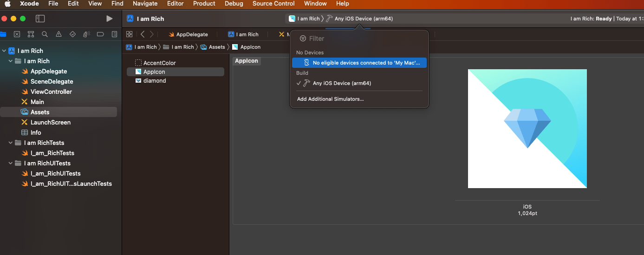Click the AppIcon diamond image well
This screenshot has height=255, width=644.
click(527, 129)
